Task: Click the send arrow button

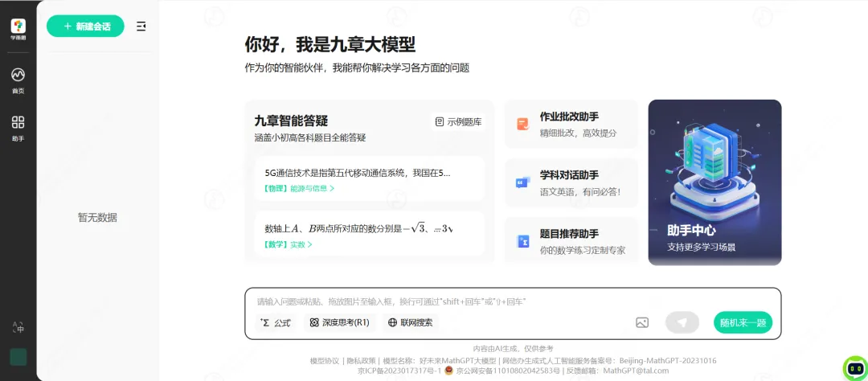Action: pos(682,322)
